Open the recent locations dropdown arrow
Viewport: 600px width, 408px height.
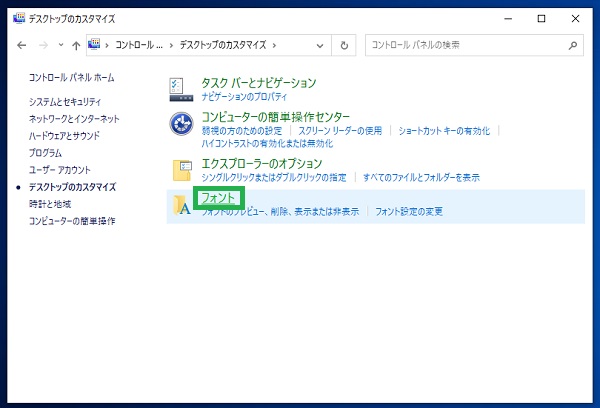click(x=61, y=45)
